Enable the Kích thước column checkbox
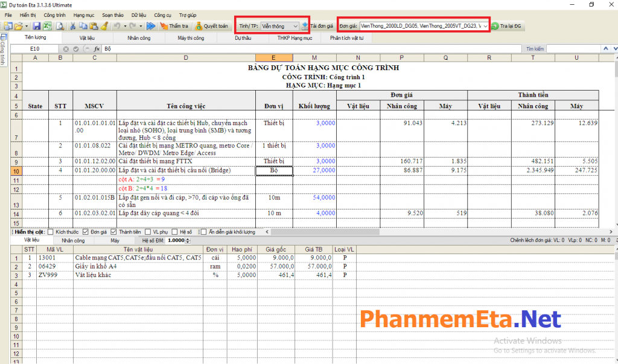 (x=51, y=231)
